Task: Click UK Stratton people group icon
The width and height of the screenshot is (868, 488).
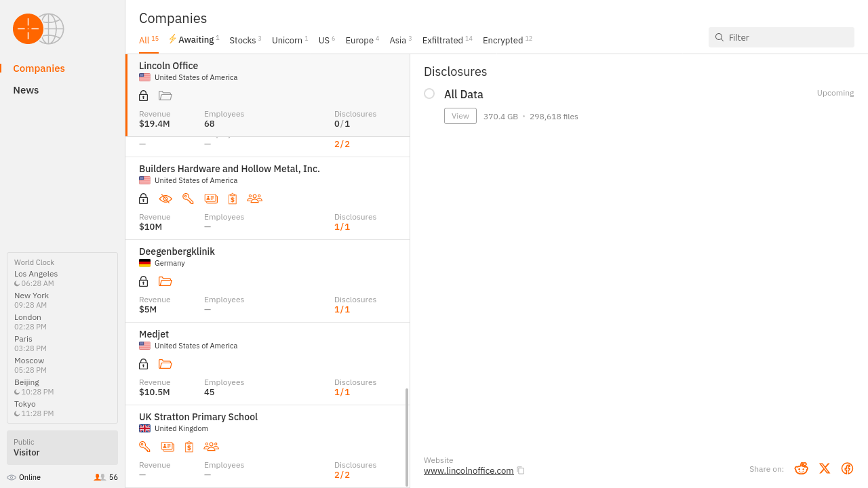Action: (211, 447)
